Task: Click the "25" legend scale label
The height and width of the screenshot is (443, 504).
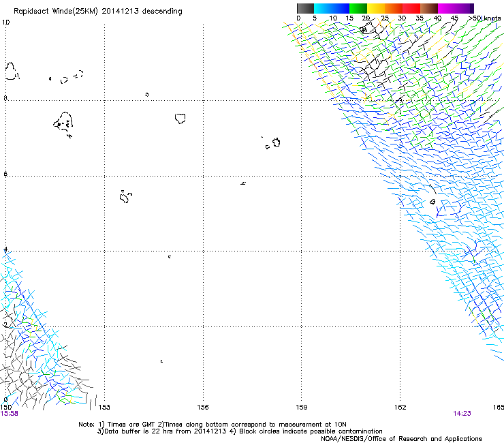Action: click(x=385, y=18)
